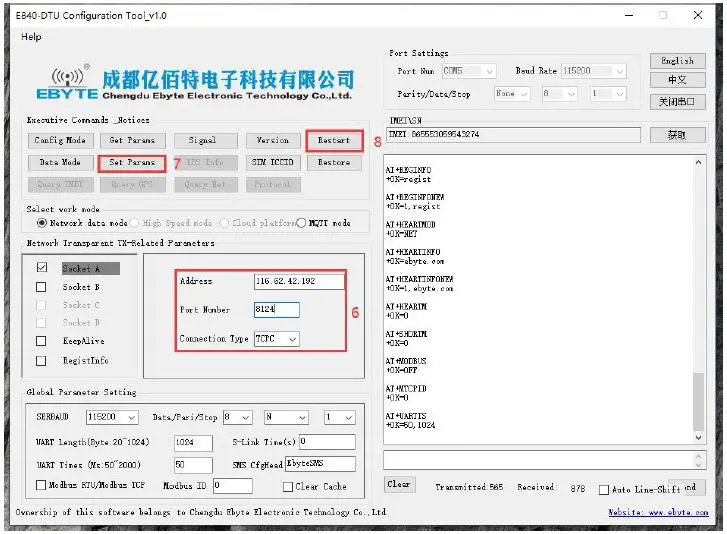727x534 pixels.
Task: Open the Baud Rate 115200 dropdown
Action: coord(593,71)
